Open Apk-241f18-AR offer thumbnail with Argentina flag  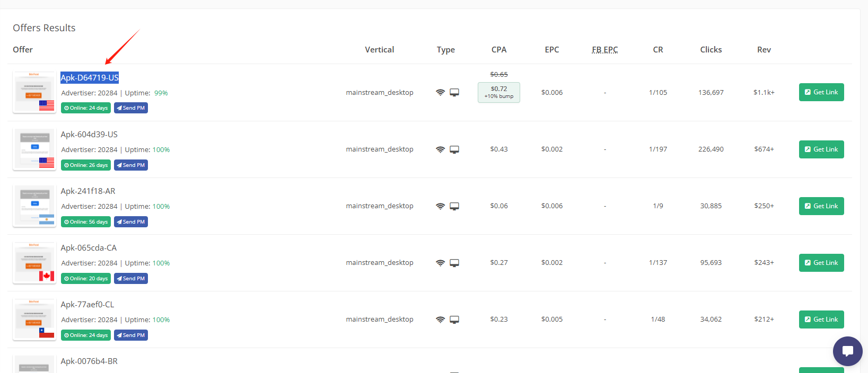(34, 206)
